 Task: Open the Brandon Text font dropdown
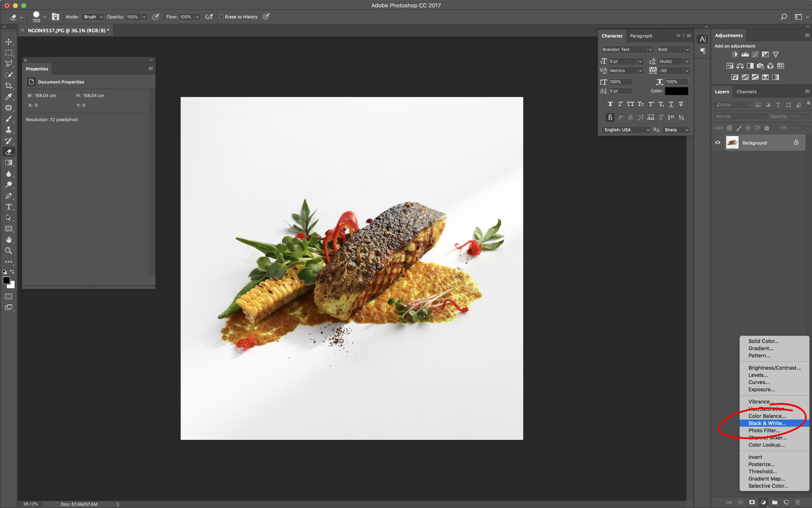627,49
